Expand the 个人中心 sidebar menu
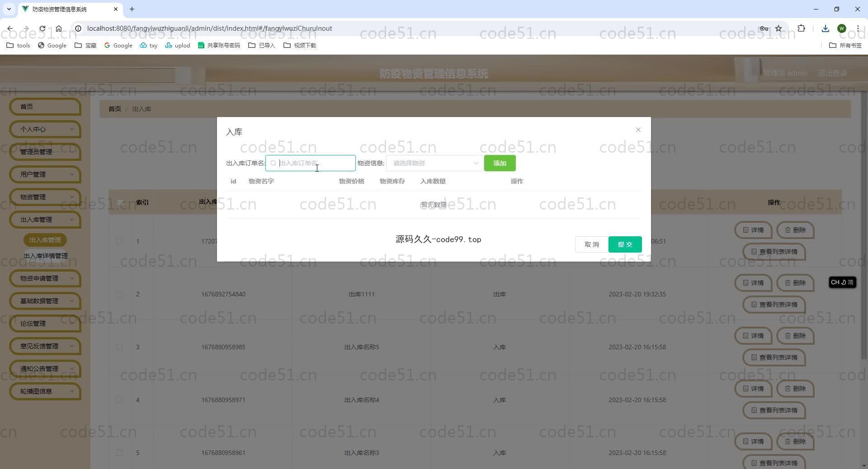 tap(45, 129)
